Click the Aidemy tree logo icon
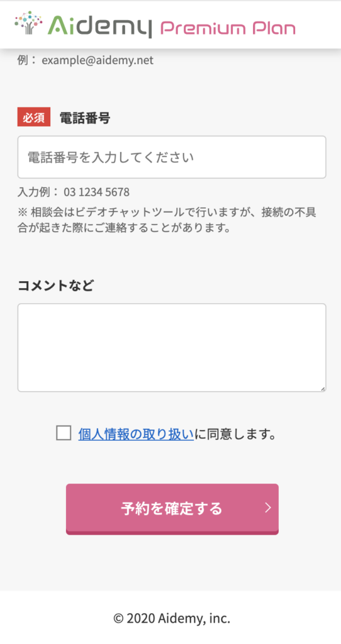The height and width of the screenshot is (644, 341). click(29, 23)
